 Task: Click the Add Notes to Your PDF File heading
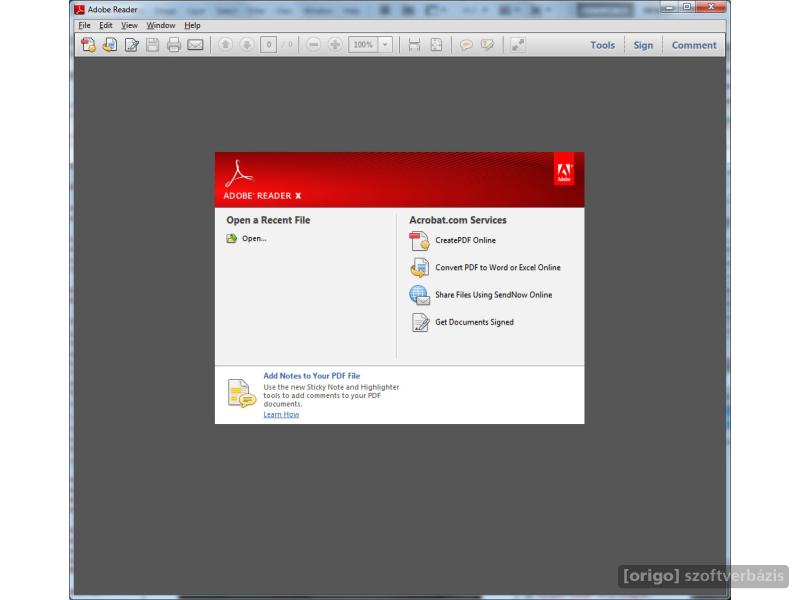312,376
